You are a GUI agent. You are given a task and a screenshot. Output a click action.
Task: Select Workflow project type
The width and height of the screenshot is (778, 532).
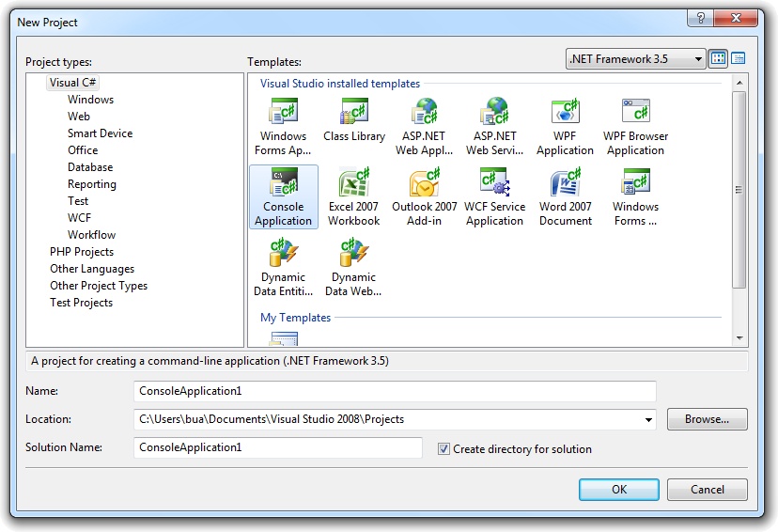pyautogui.click(x=92, y=235)
